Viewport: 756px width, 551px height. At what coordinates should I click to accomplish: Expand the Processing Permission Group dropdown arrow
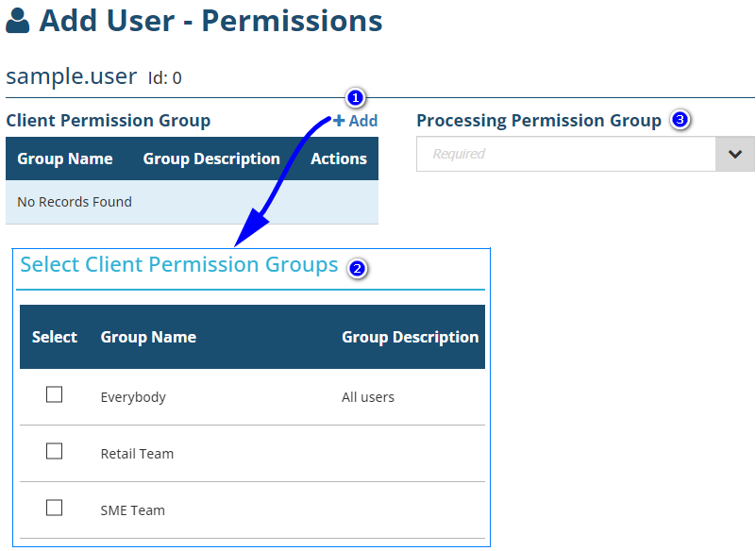[735, 154]
